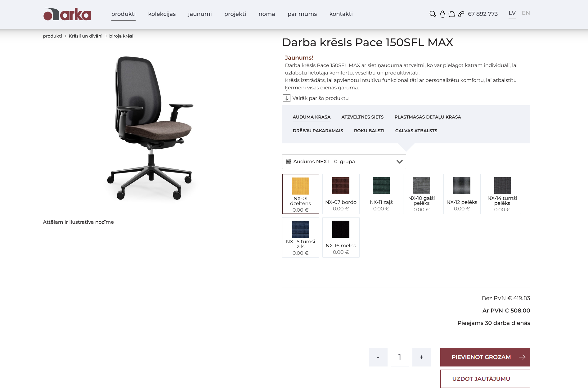The height and width of the screenshot is (391, 588).
Task: Select LV language option
Action: [x=512, y=13]
